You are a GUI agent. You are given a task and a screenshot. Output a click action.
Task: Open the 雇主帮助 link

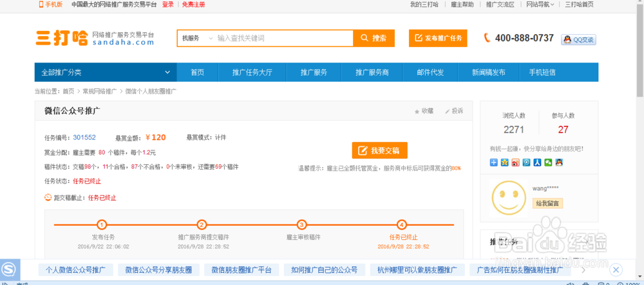pyautogui.click(x=462, y=5)
